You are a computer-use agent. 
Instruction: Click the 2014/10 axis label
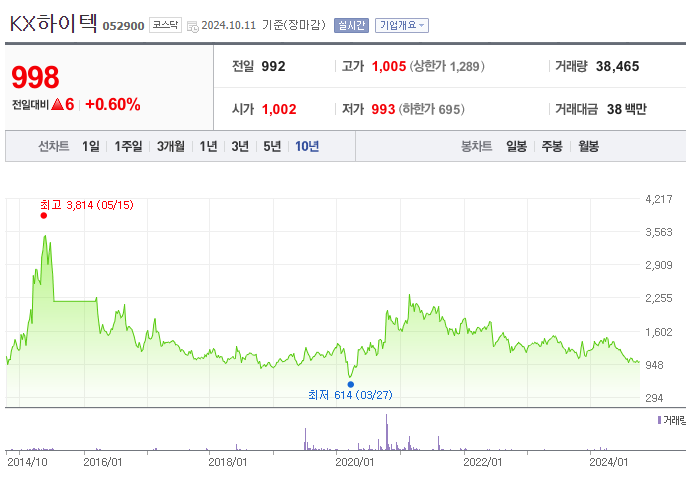27,462
